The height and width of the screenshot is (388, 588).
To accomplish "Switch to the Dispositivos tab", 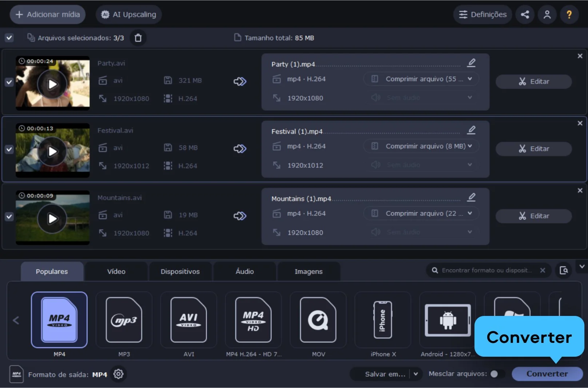I will pos(180,272).
